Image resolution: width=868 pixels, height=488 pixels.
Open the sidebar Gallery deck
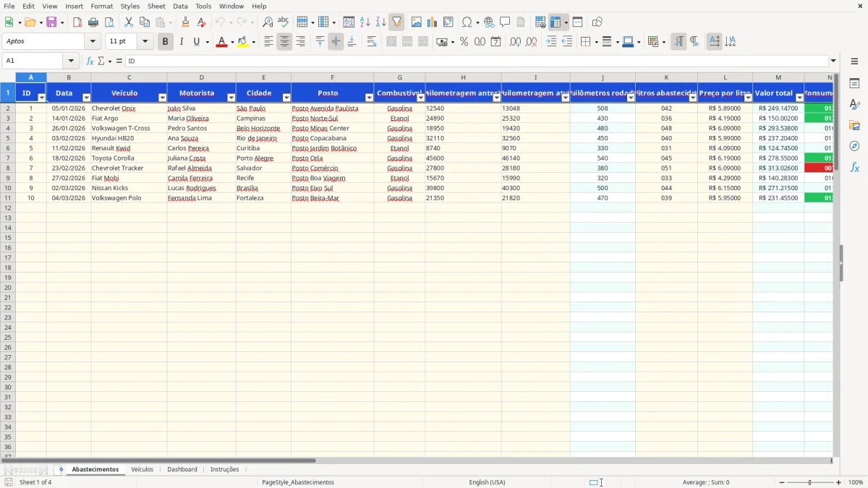[x=854, y=126]
